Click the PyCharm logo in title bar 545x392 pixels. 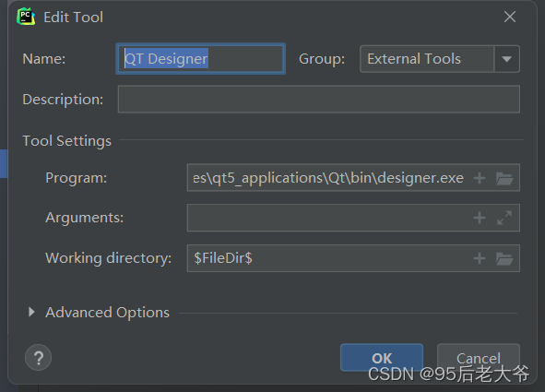pyautogui.click(x=26, y=17)
